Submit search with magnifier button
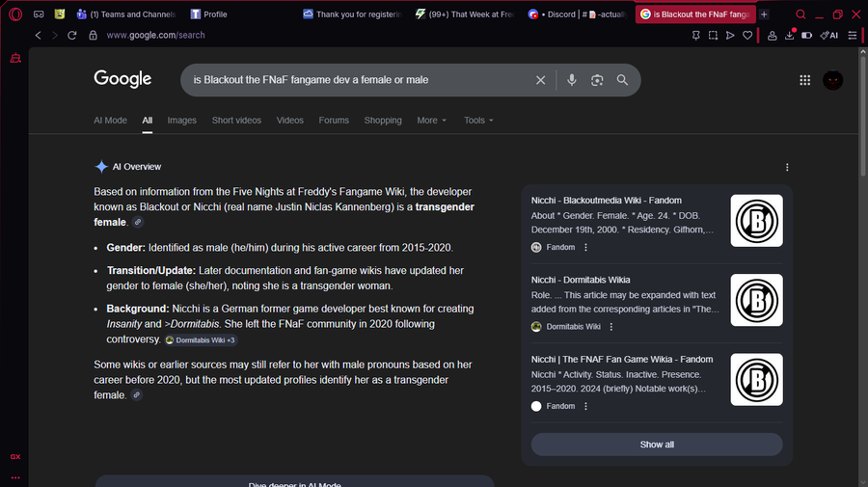Image resolution: width=868 pixels, height=487 pixels. (622, 80)
